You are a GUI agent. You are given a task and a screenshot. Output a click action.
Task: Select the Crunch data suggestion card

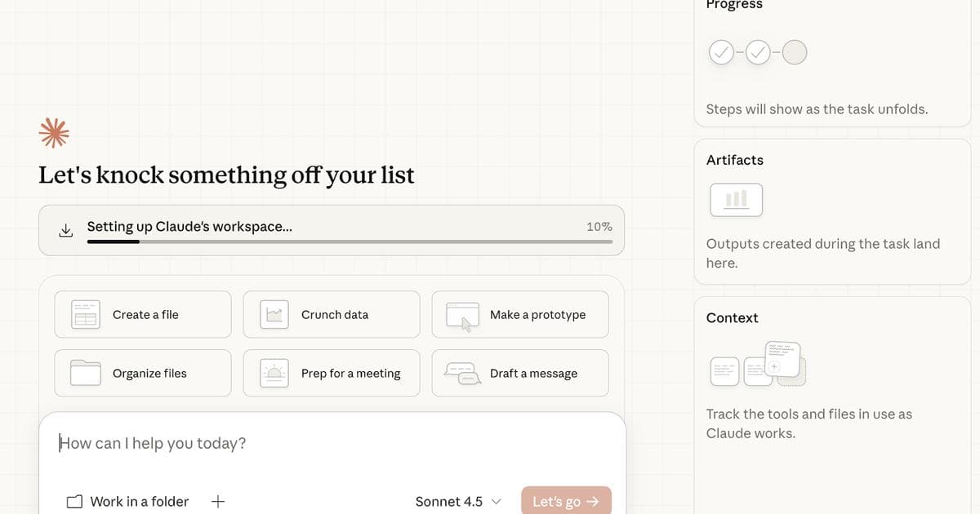tap(331, 314)
